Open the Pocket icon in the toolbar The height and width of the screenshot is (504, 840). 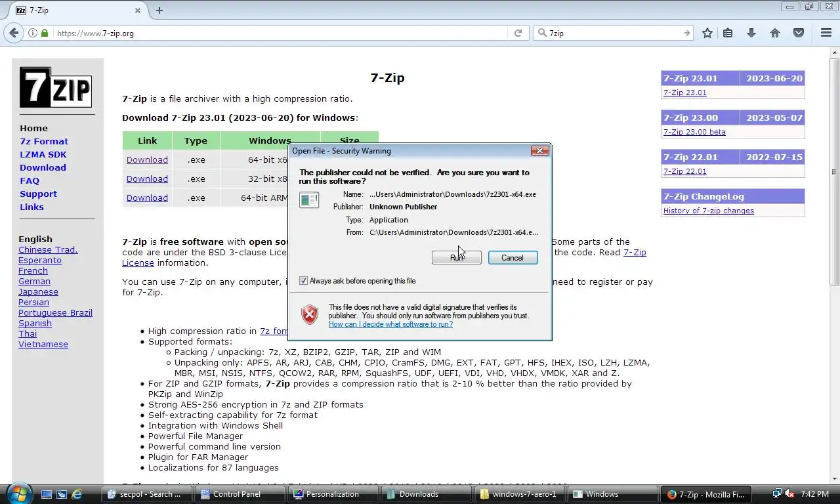pyautogui.click(x=799, y=33)
